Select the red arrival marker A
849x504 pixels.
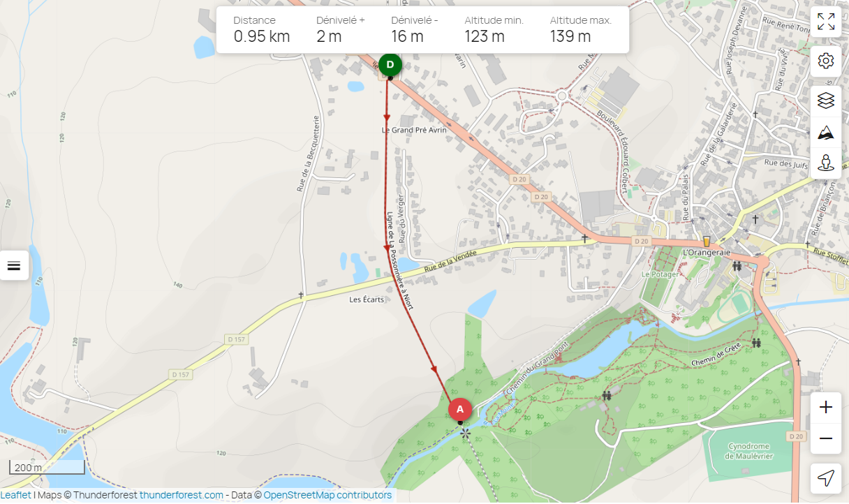(x=460, y=409)
